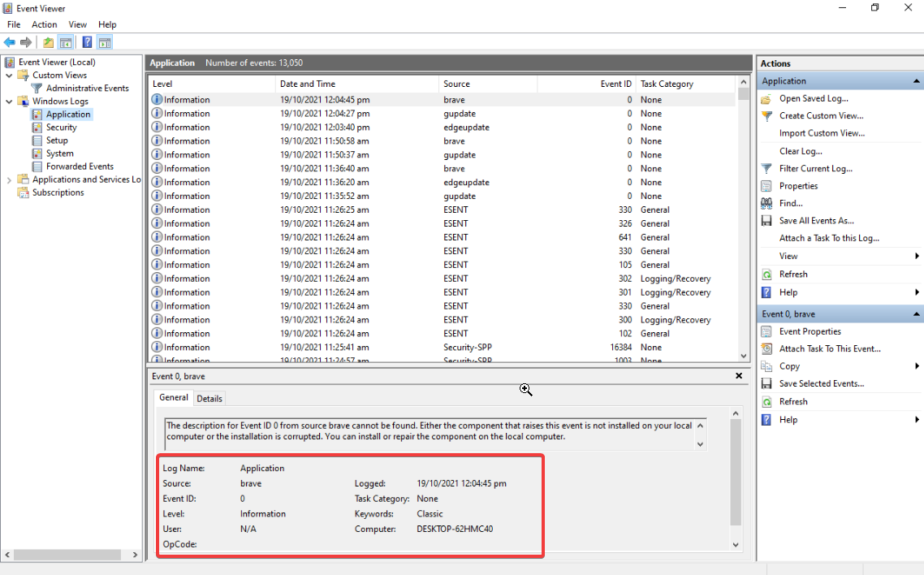Open the File menu

[x=14, y=24]
